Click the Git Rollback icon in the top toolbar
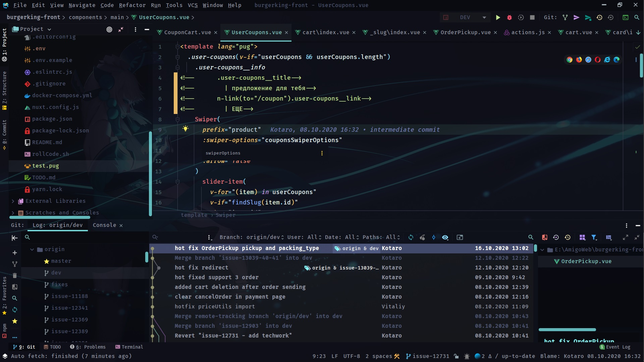 coord(611,17)
